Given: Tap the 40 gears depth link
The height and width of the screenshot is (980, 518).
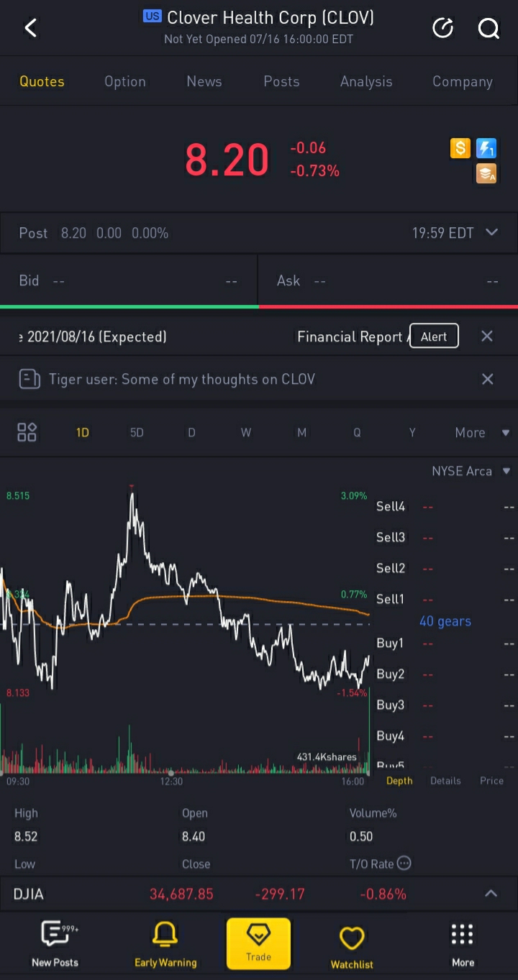Looking at the screenshot, I should [x=445, y=621].
